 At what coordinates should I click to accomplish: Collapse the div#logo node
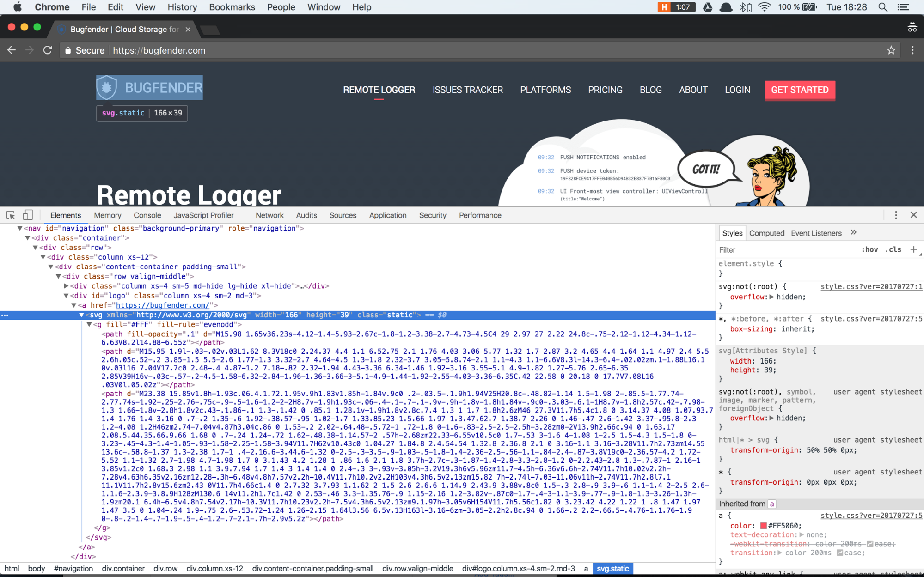[x=66, y=296]
